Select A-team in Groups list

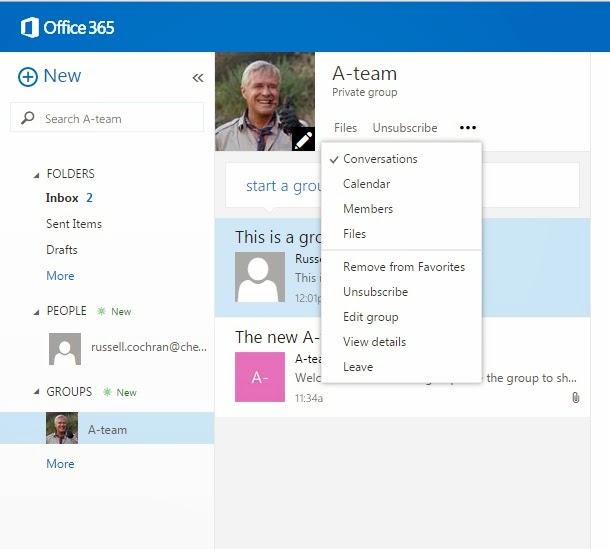107,428
